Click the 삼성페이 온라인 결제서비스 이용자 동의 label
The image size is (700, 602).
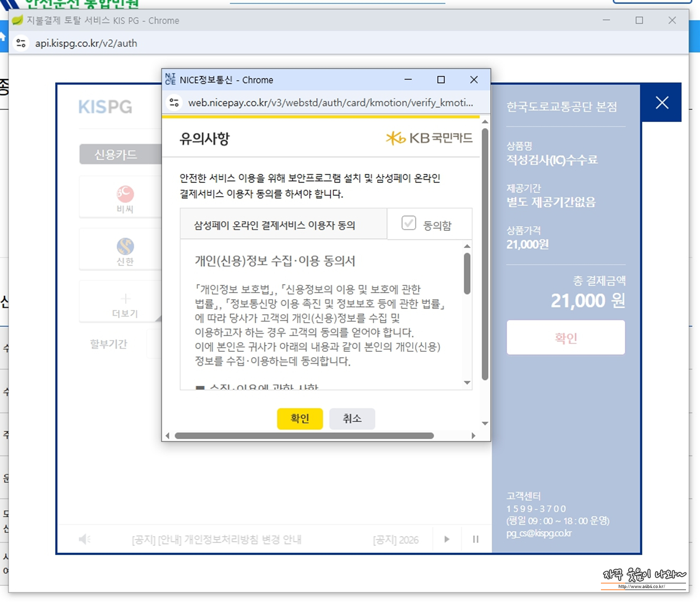pos(275,225)
